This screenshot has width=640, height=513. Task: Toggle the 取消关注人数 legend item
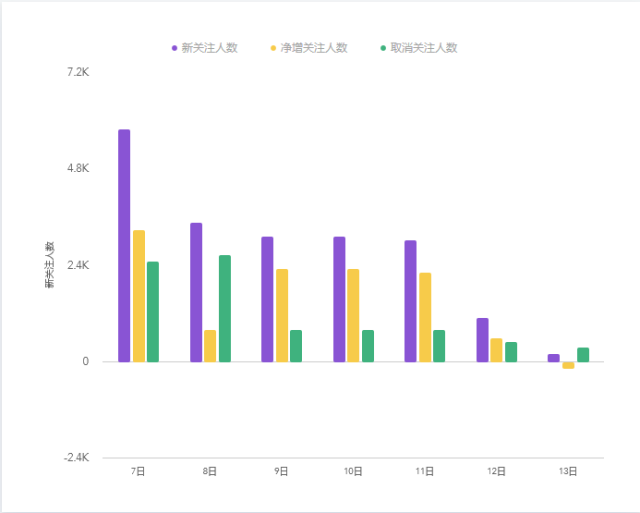coord(419,48)
